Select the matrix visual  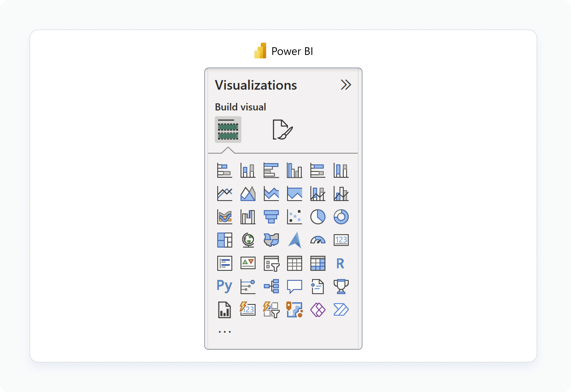(x=317, y=263)
